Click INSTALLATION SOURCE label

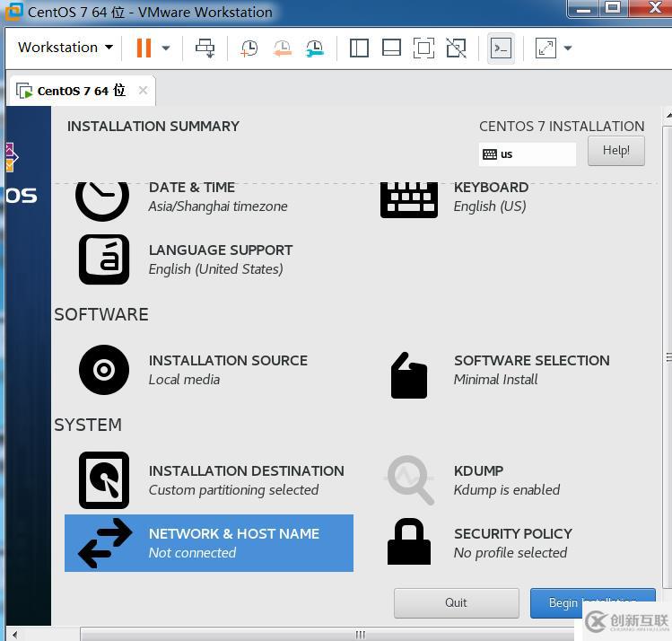point(228,361)
